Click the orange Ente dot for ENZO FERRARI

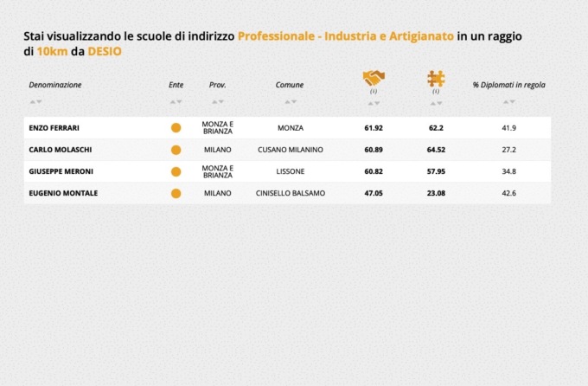[176, 128]
